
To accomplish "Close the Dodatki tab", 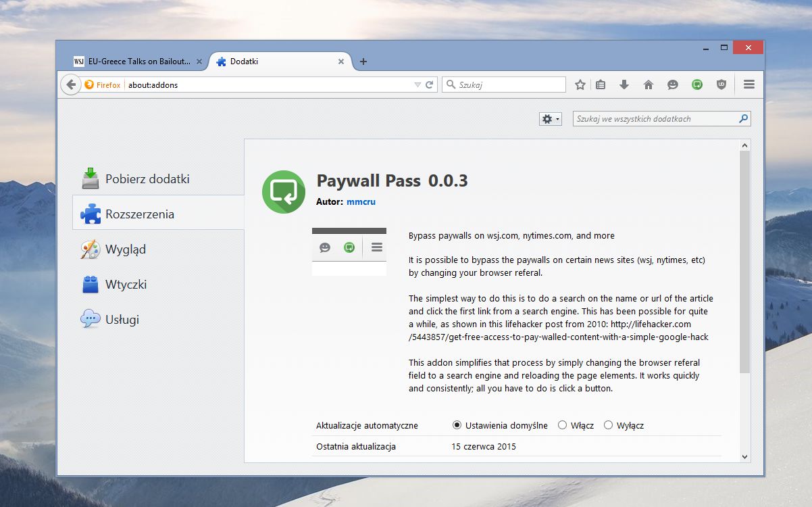I will (x=341, y=62).
